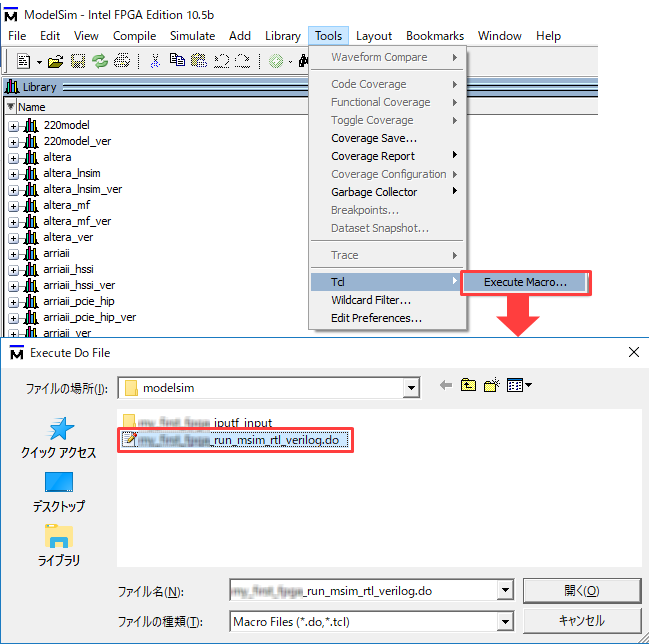The width and height of the screenshot is (649, 644).
Task: Click the arriaii_hssi library icon
Action: click(x=31, y=269)
